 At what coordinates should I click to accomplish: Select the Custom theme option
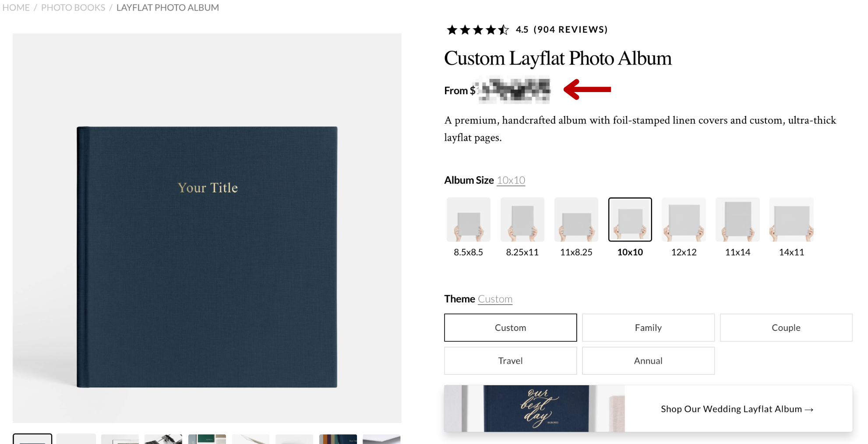[510, 327]
